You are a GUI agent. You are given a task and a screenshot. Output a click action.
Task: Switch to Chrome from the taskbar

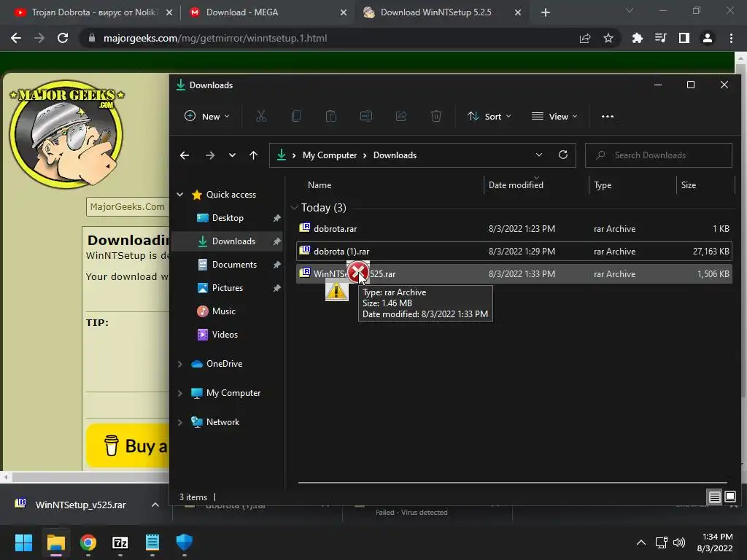88,542
